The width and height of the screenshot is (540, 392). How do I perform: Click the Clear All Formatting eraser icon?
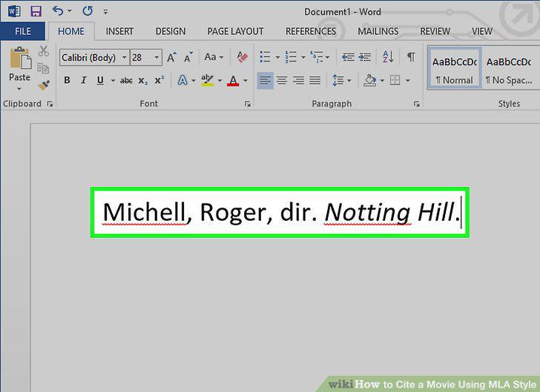point(242,57)
